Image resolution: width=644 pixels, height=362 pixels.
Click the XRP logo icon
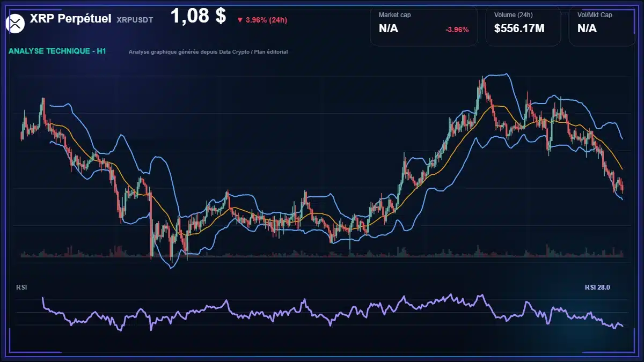pyautogui.click(x=16, y=23)
